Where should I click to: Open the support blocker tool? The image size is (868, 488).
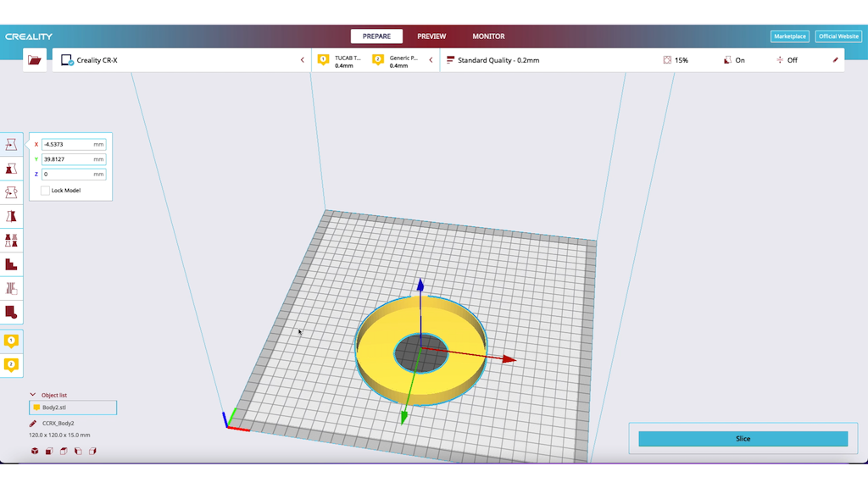pos(12,288)
